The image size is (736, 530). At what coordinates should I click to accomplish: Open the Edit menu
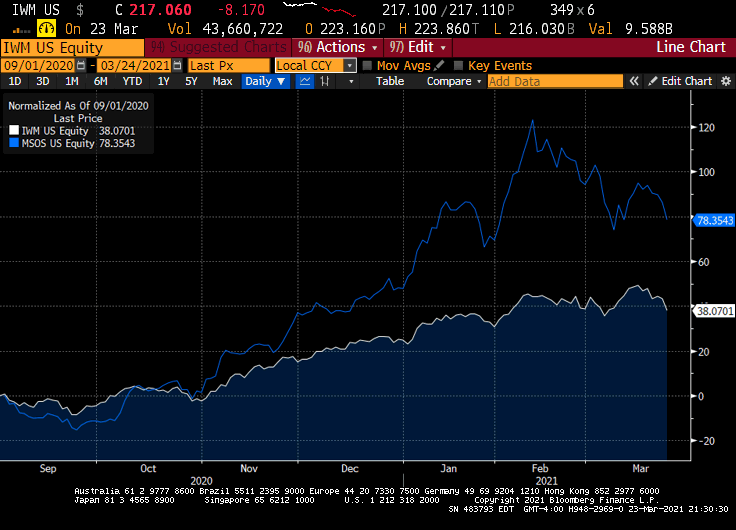pos(418,47)
